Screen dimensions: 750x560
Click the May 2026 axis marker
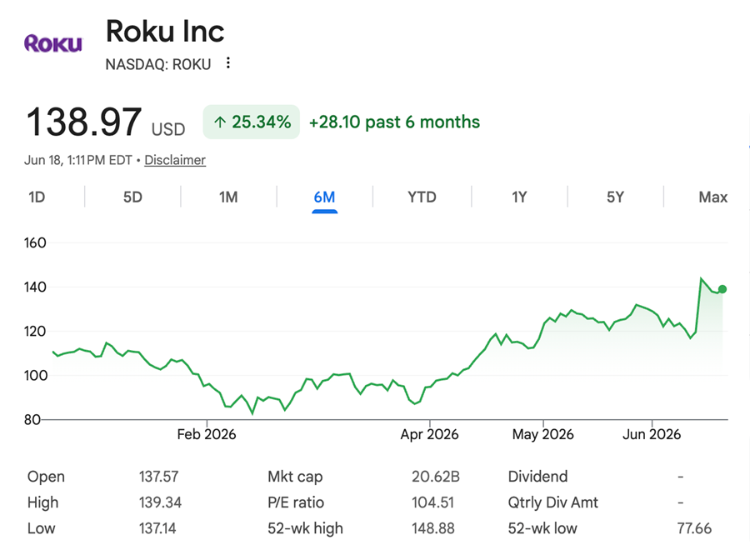542,434
